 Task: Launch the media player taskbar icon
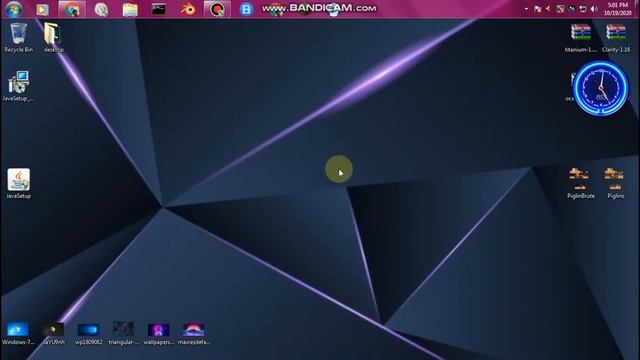point(42,9)
